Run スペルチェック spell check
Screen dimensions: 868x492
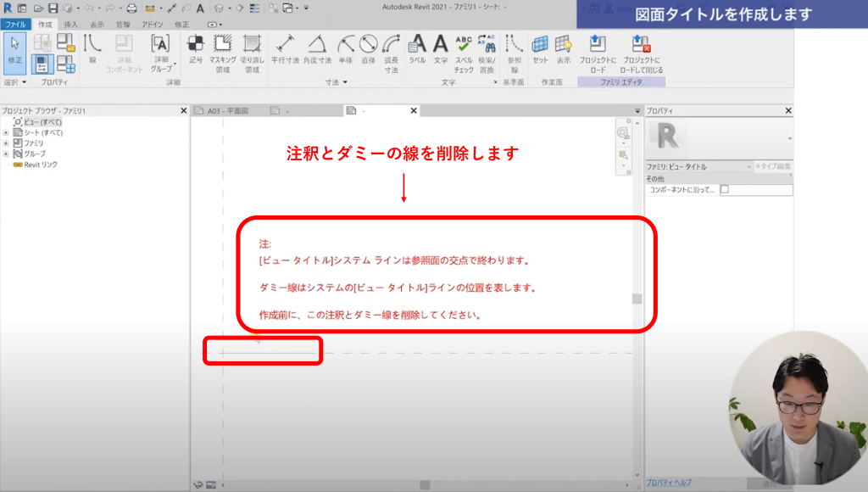click(x=464, y=53)
